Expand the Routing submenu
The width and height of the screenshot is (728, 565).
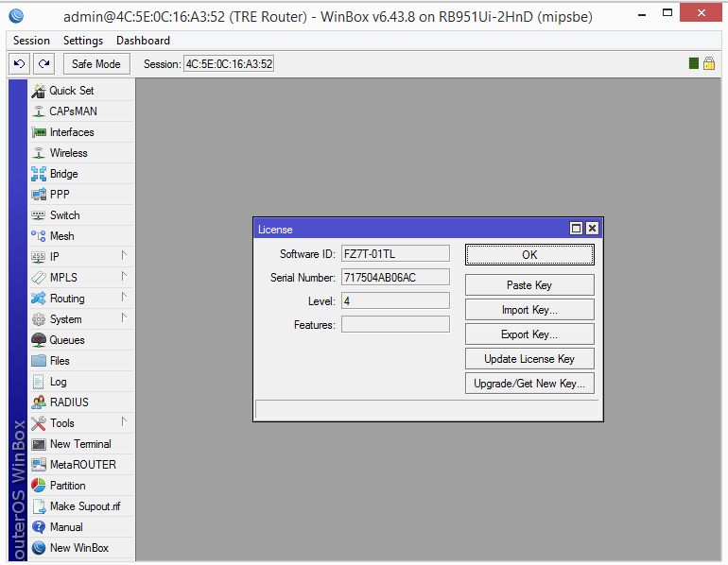pyautogui.click(x=124, y=298)
